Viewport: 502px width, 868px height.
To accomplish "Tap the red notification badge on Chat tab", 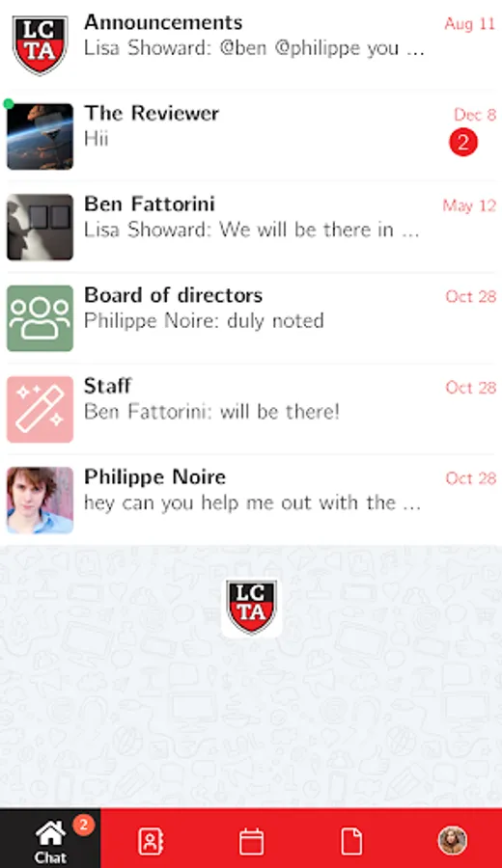I will [83, 825].
